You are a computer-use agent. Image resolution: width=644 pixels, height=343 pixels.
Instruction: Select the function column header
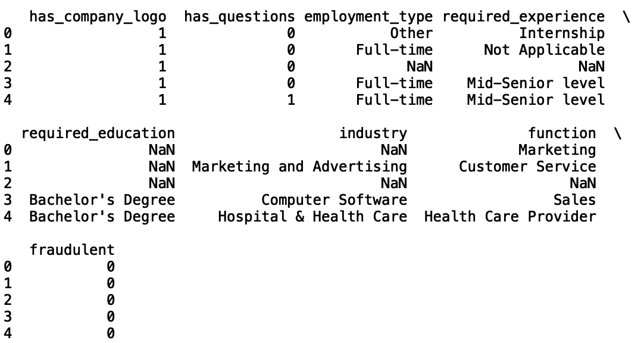click(x=562, y=133)
